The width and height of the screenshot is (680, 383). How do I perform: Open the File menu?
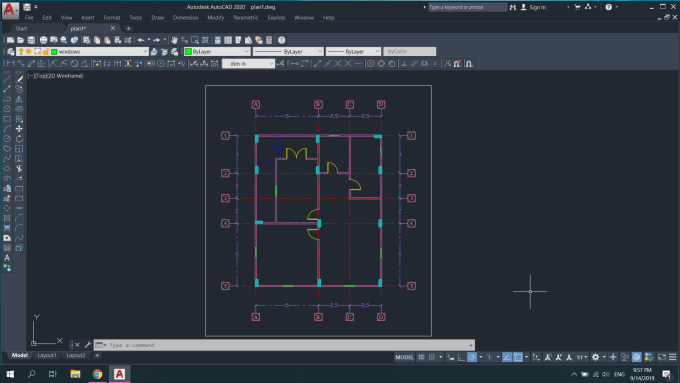[29, 18]
